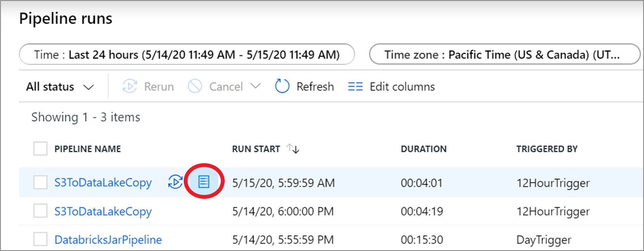Open the top S3ToDataLakeCopy pipeline link

coord(103,182)
